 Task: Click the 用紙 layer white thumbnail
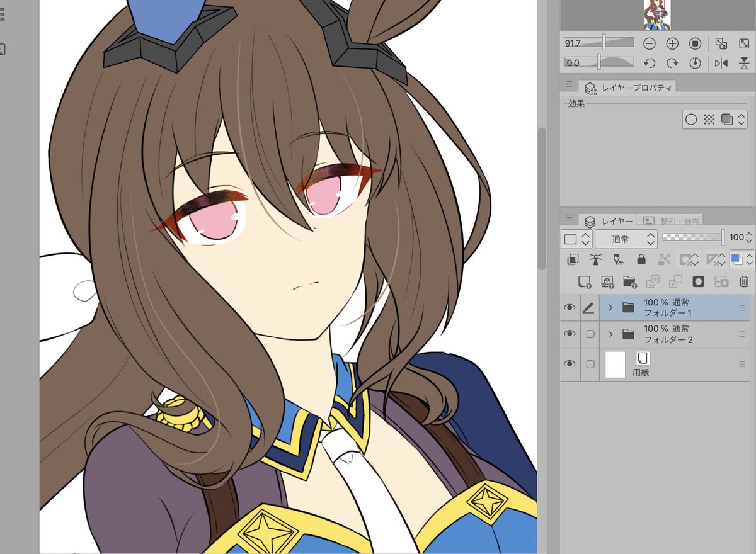pos(615,365)
